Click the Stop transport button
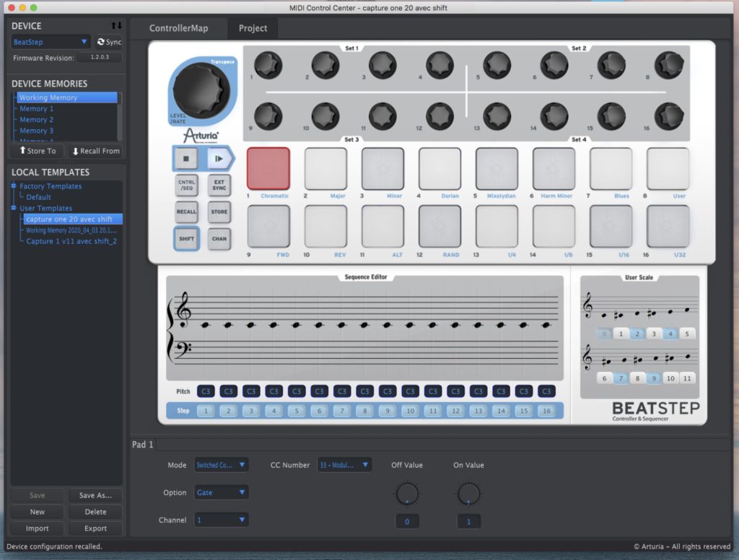This screenshot has height=560, width=739. coord(186,159)
